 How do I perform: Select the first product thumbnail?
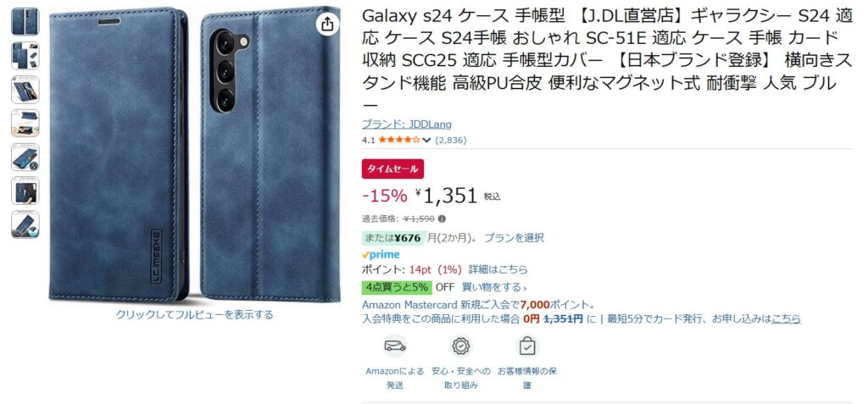25,21
